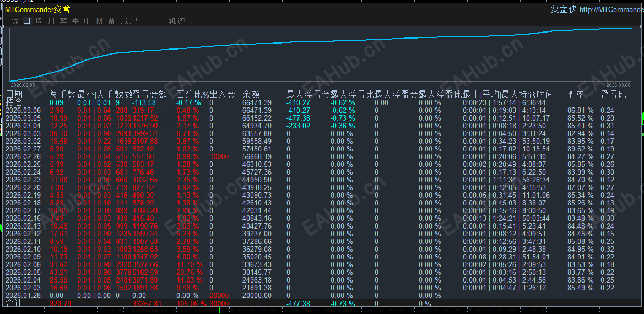Select the 2026.03.03 date row
The width and height of the screenshot is (644, 314).
322,133
